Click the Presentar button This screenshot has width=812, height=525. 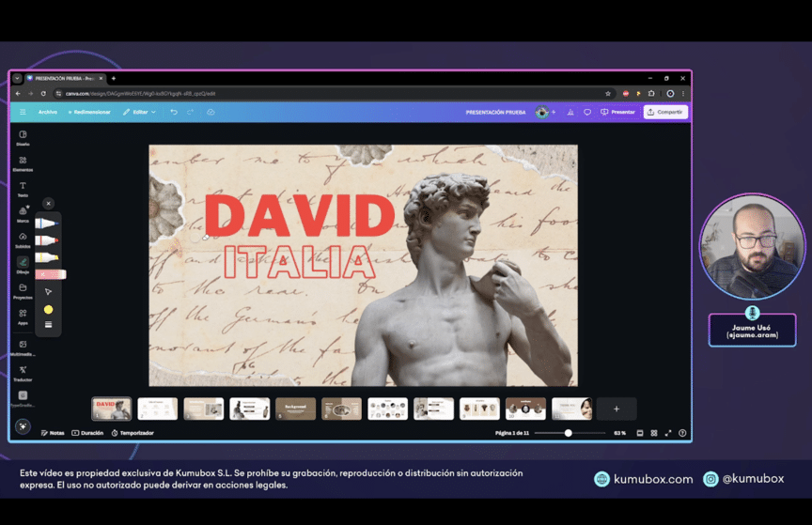[618, 112]
